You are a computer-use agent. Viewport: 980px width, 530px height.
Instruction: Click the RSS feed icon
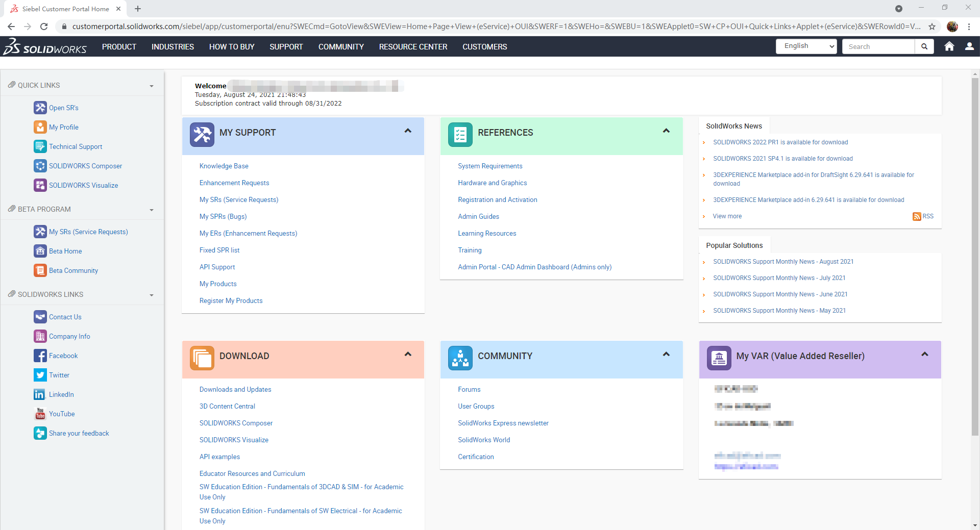[917, 216]
